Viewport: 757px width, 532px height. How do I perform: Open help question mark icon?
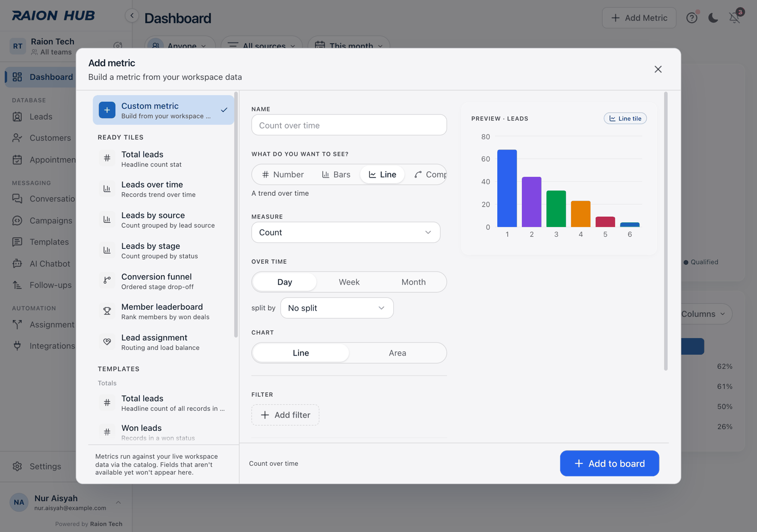692,18
